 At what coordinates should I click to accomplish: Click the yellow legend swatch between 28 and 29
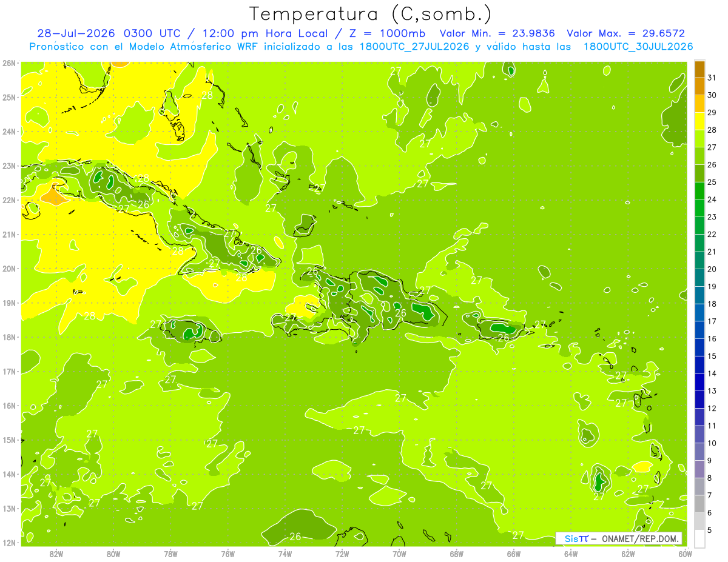coord(699,121)
